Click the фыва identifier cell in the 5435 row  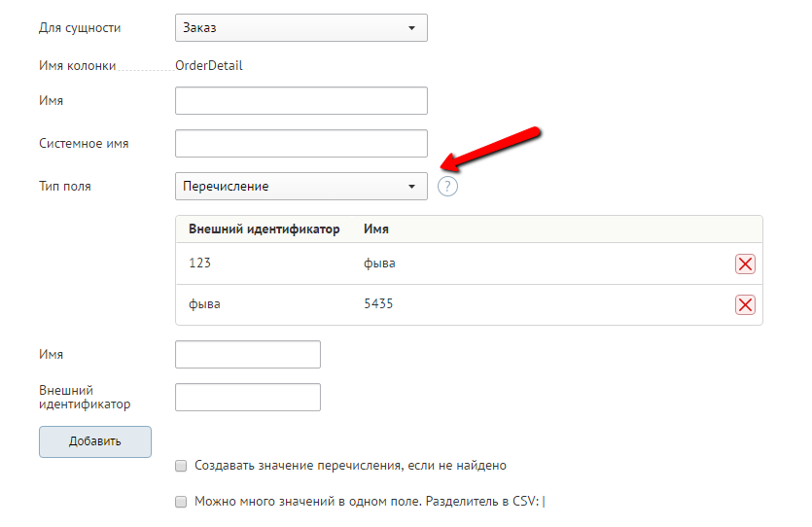pyautogui.click(x=204, y=304)
